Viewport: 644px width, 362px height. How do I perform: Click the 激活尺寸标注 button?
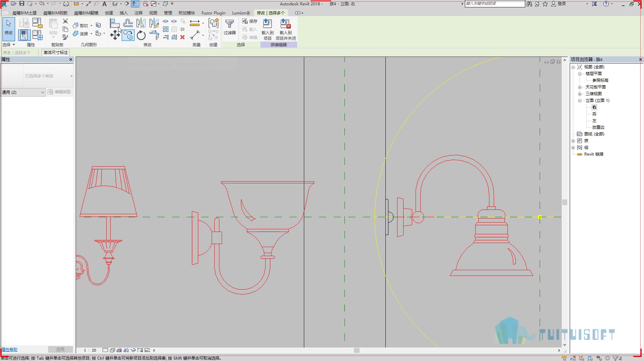click(x=56, y=53)
